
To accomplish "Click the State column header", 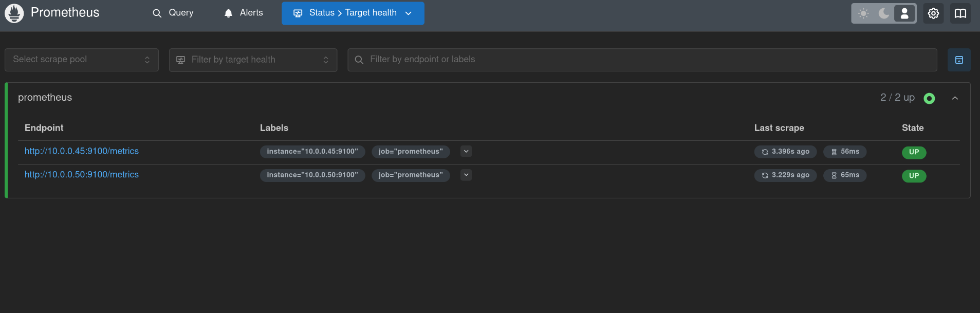I will tap(913, 128).
